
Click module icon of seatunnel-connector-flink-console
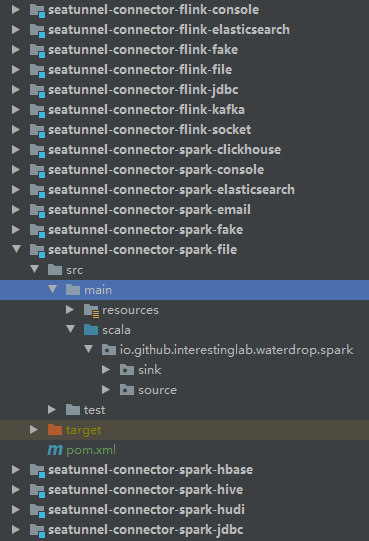click(x=37, y=10)
